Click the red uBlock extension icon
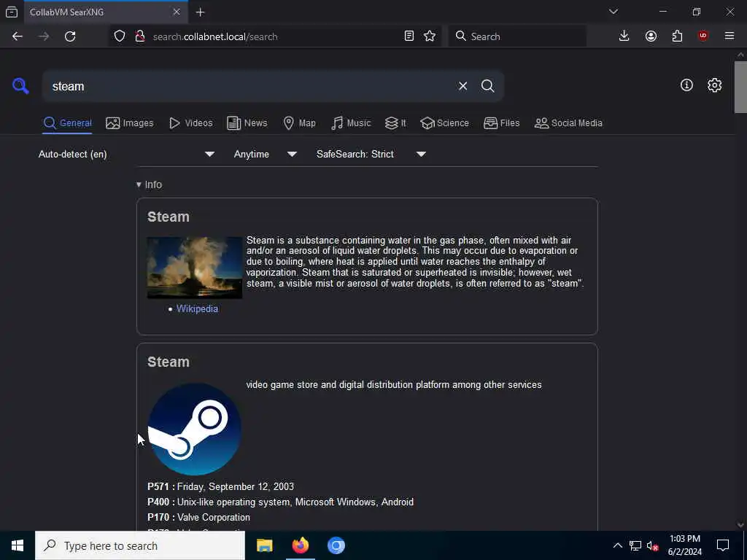The height and width of the screenshot is (560, 747). (x=703, y=36)
